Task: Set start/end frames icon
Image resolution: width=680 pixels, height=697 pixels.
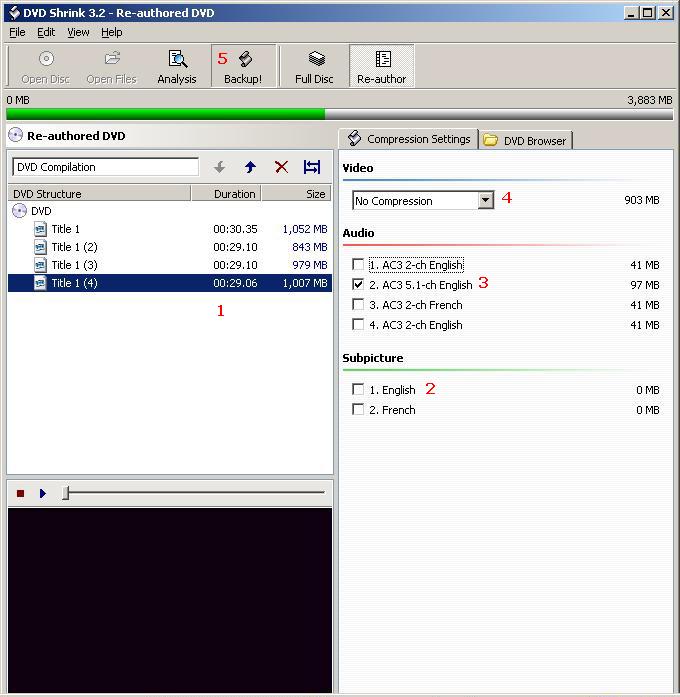Action: tap(312, 167)
